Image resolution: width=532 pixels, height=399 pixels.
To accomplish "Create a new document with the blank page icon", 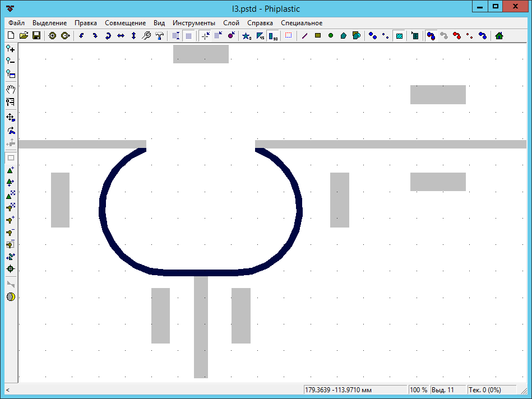I will pos(11,36).
